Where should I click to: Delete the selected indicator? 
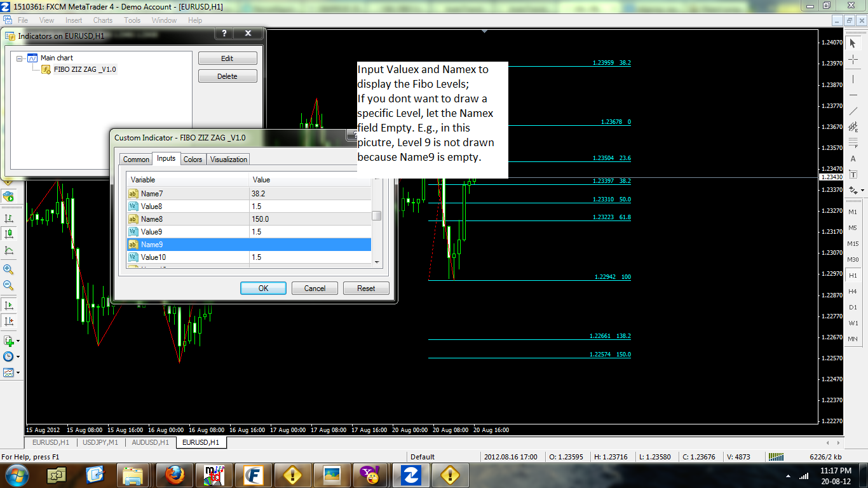[x=227, y=76]
